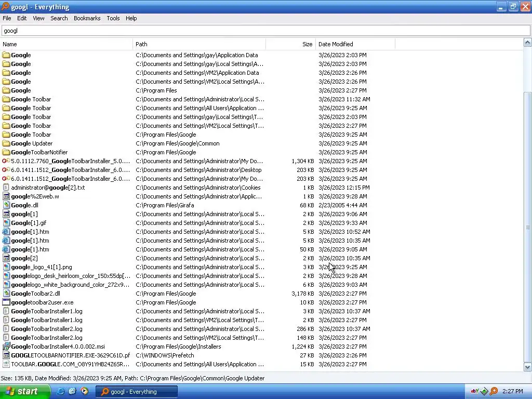532x399 pixels.
Task: Open Windows Media Player quick launch icon
Action: [84, 391]
